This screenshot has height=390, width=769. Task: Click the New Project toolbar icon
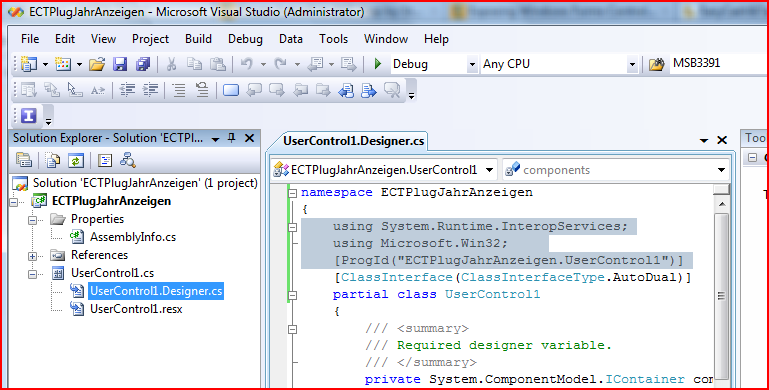coord(29,64)
